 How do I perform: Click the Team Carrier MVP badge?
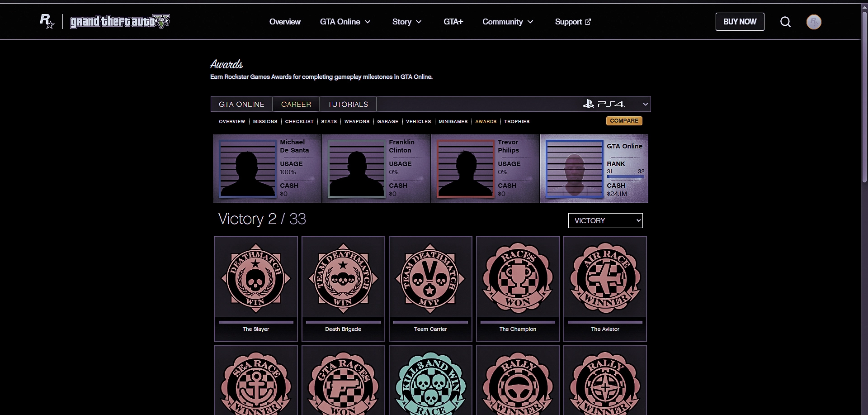pos(430,278)
